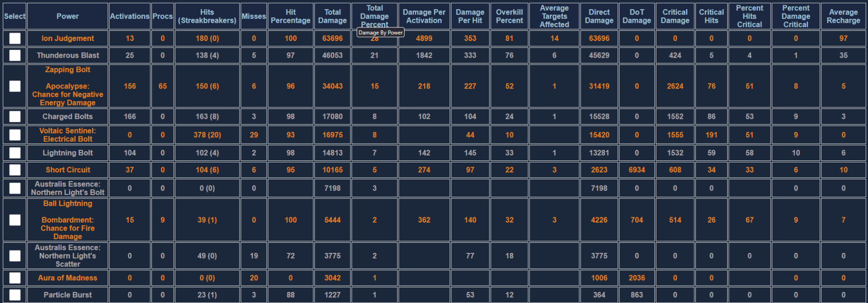Viewport: 868px width, 303px height.
Task: Click the Ion Judgement power name
Action: tap(68, 39)
